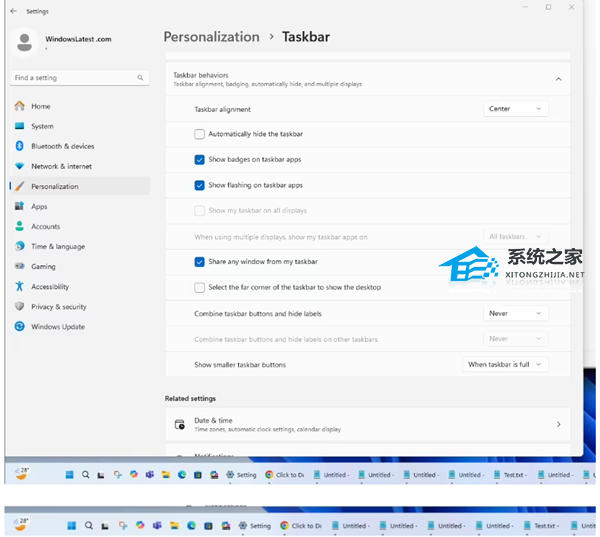
Task: Click the Apps icon in sidebar
Action: click(x=20, y=206)
